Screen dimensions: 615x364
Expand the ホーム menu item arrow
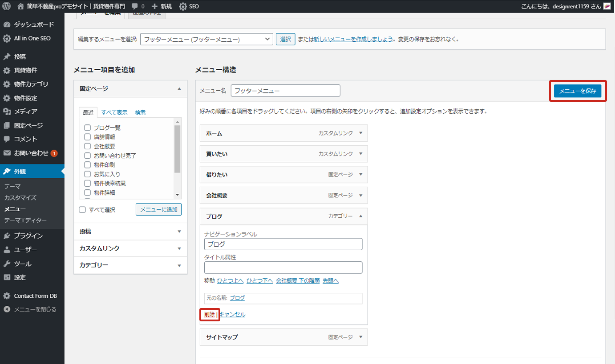360,133
